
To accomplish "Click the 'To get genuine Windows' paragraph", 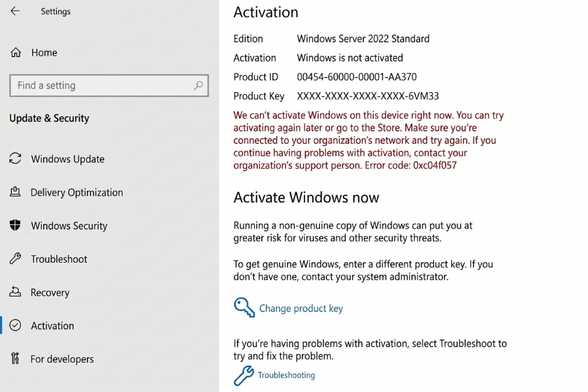I will [363, 270].
